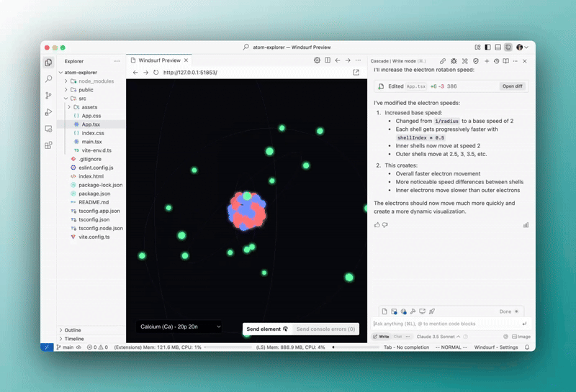Open the Explorer view in activity bar
The image size is (576, 392).
point(48,63)
